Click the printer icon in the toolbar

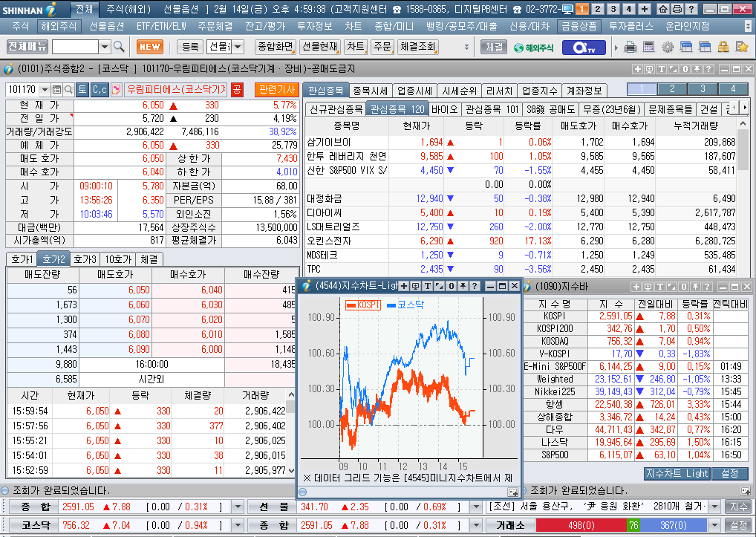click(x=630, y=47)
